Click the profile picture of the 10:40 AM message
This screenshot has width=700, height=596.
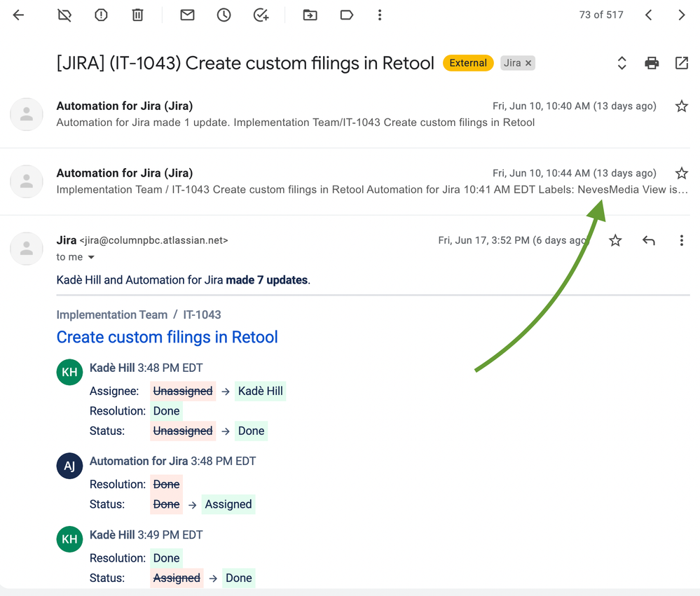coord(27,114)
